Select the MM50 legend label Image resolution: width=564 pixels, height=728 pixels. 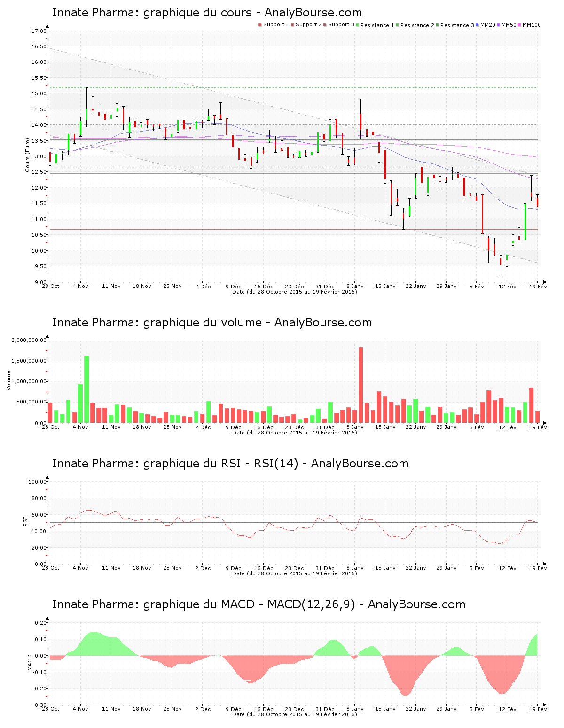tap(509, 25)
